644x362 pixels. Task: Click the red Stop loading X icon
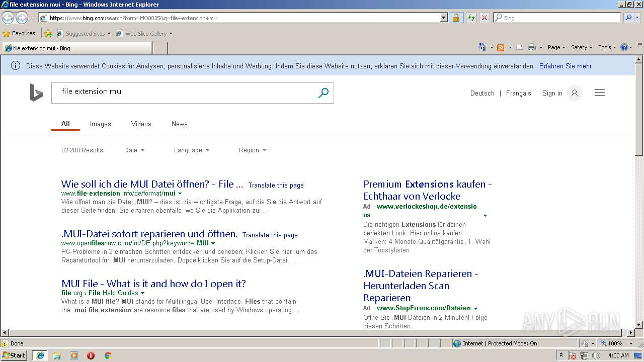[484, 18]
